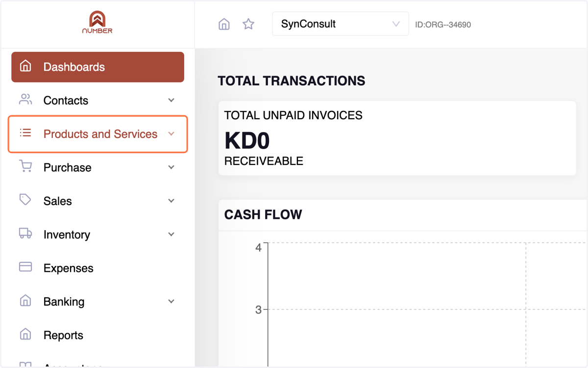Click the ID:ORG--34690 text
The image size is (588, 368).
[443, 25]
